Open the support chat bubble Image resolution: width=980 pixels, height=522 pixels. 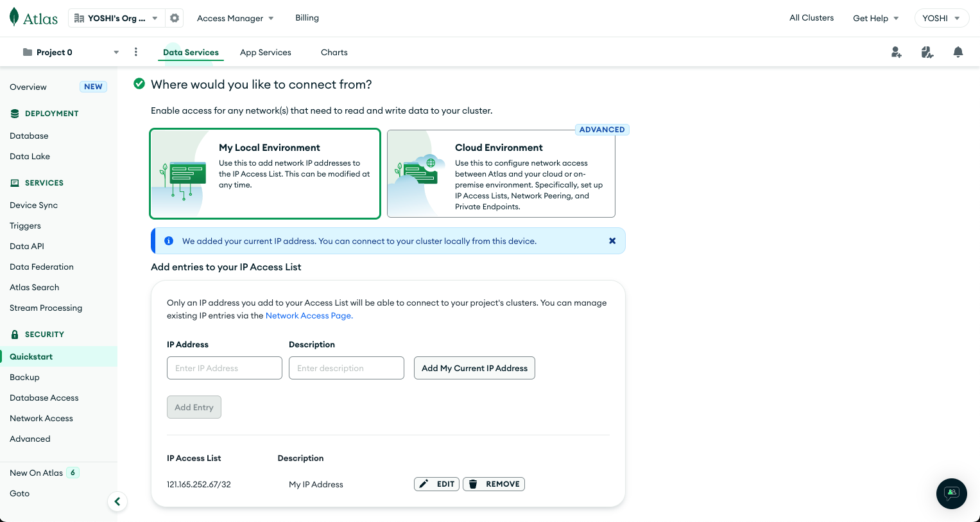tap(952, 493)
